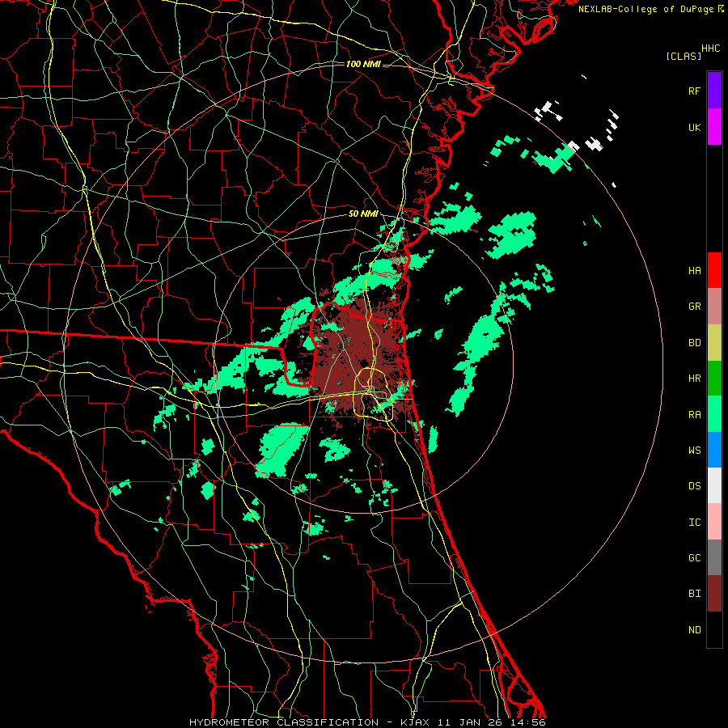Screen dimensions: 728x728
Task: Click the RF legend label
Action: tap(694, 91)
